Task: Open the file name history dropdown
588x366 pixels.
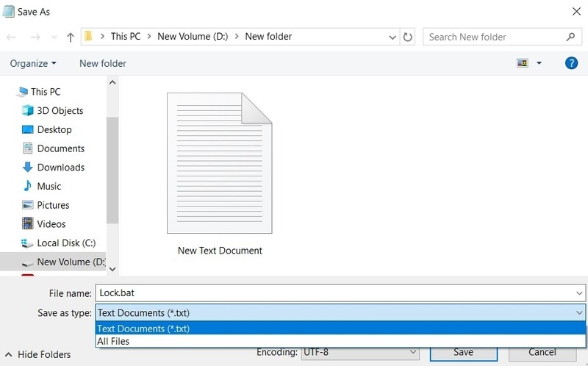Action: click(x=579, y=293)
